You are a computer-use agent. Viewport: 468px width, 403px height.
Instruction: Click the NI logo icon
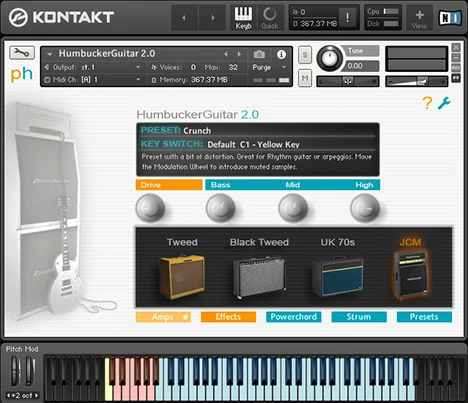coord(450,18)
